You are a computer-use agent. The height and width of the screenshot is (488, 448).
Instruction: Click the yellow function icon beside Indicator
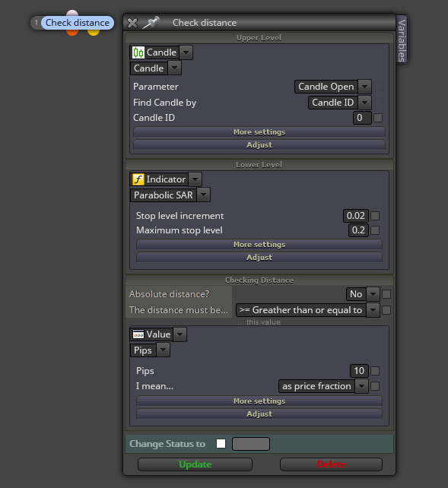point(138,179)
